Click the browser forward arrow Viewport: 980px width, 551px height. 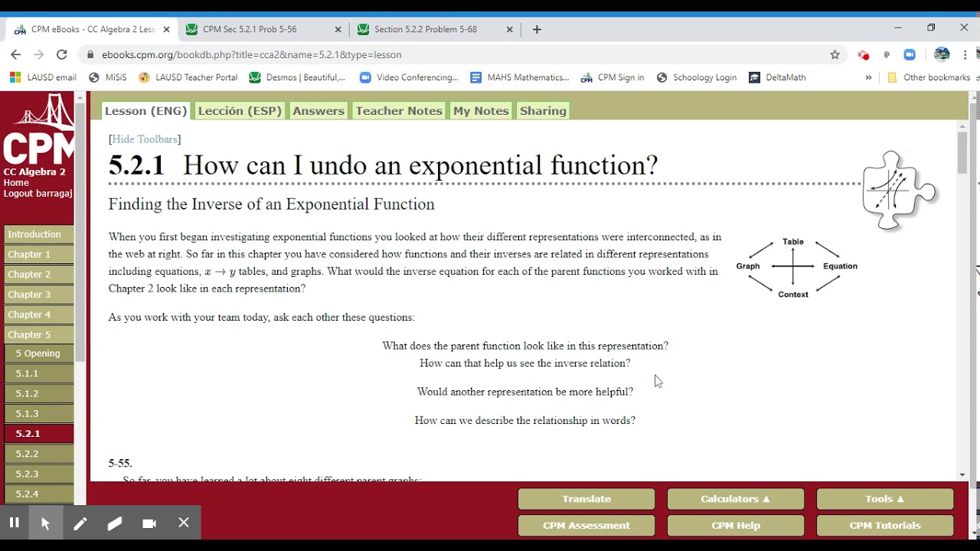[38, 54]
